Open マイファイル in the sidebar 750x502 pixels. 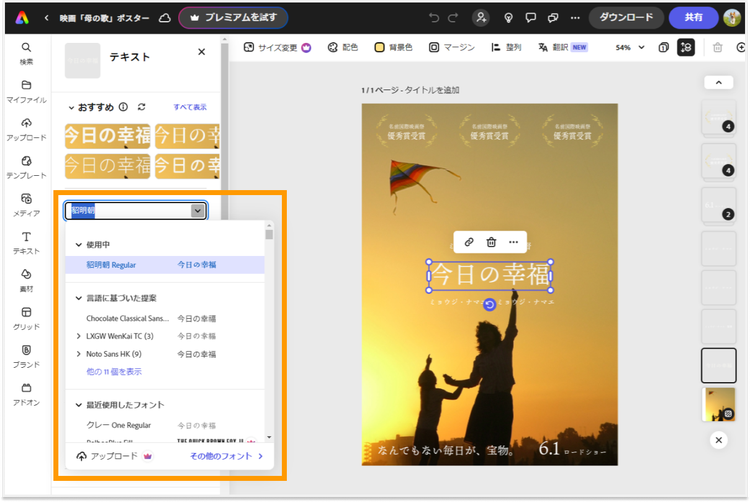(26, 91)
